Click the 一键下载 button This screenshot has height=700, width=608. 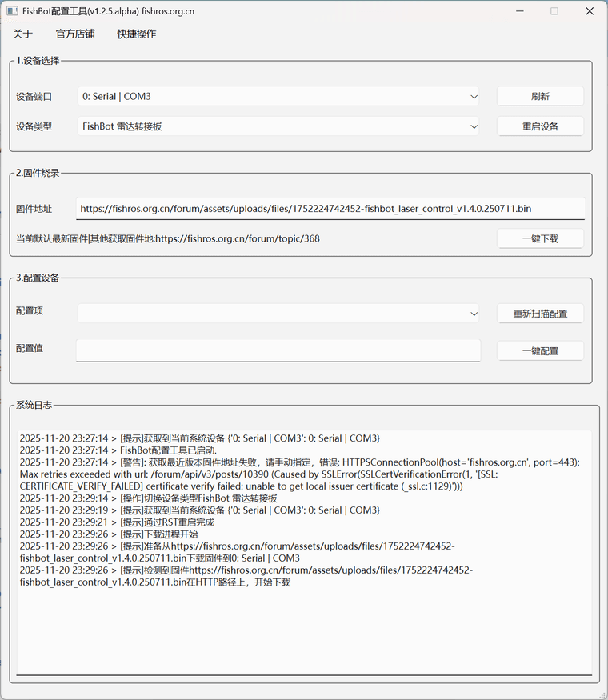point(540,238)
